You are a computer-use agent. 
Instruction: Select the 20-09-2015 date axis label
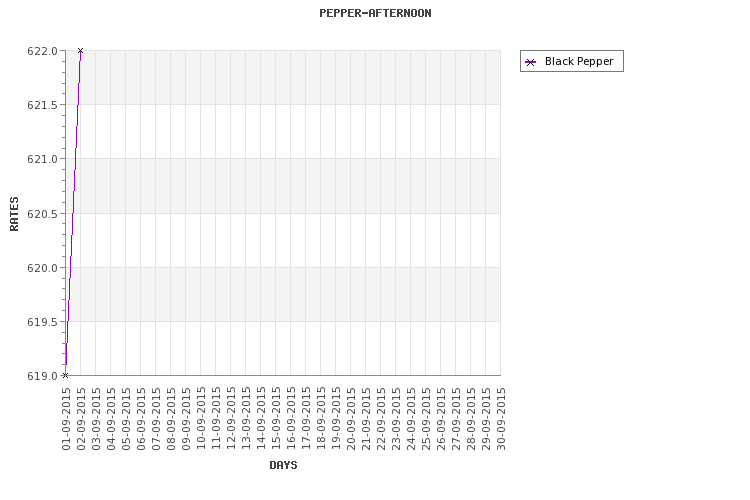pyautogui.click(x=351, y=419)
